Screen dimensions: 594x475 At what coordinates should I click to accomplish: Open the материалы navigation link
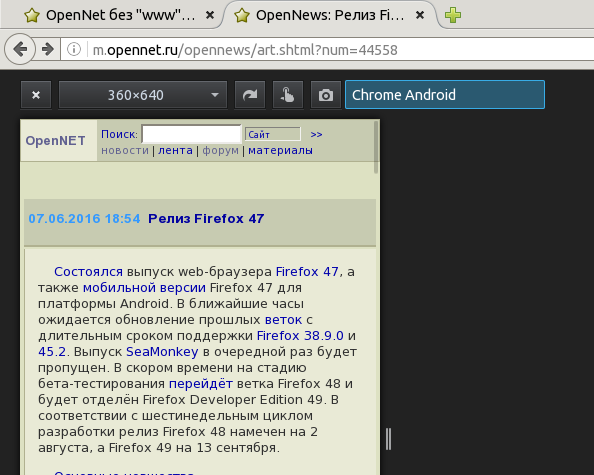[x=280, y=150]
